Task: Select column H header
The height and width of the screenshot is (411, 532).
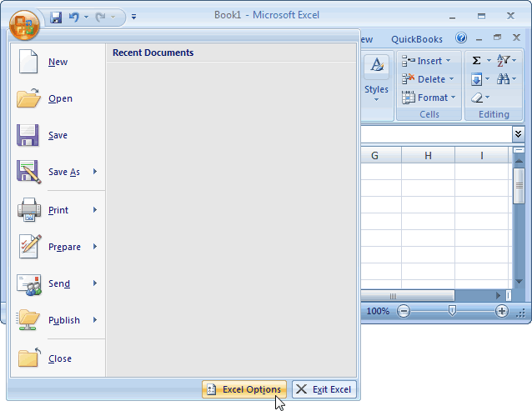Action: coord(428,156)
